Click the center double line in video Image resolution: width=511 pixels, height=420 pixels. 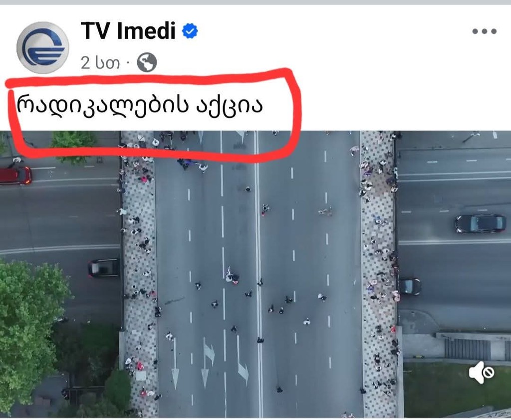coord(258,274)
